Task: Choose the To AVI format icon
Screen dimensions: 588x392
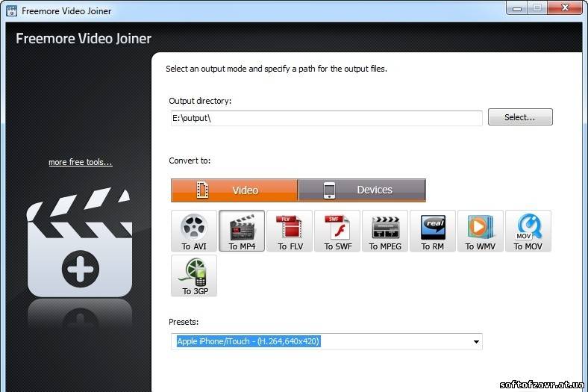Action: (194, 231)
